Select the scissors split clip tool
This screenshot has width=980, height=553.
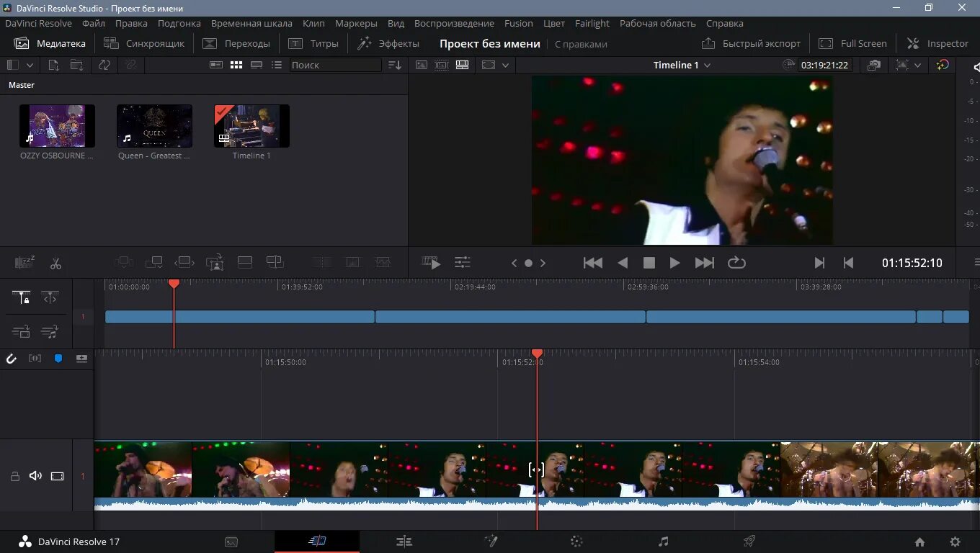pos(55,264)
